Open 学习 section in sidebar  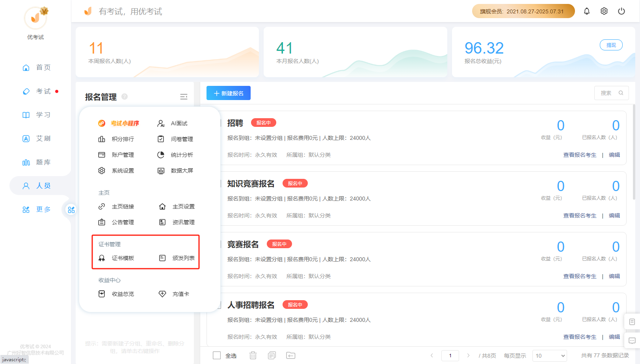pyautogui.click(x=37, y=115)
